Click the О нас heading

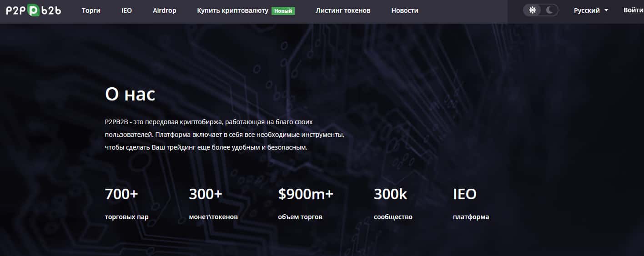tap(130, 95)
